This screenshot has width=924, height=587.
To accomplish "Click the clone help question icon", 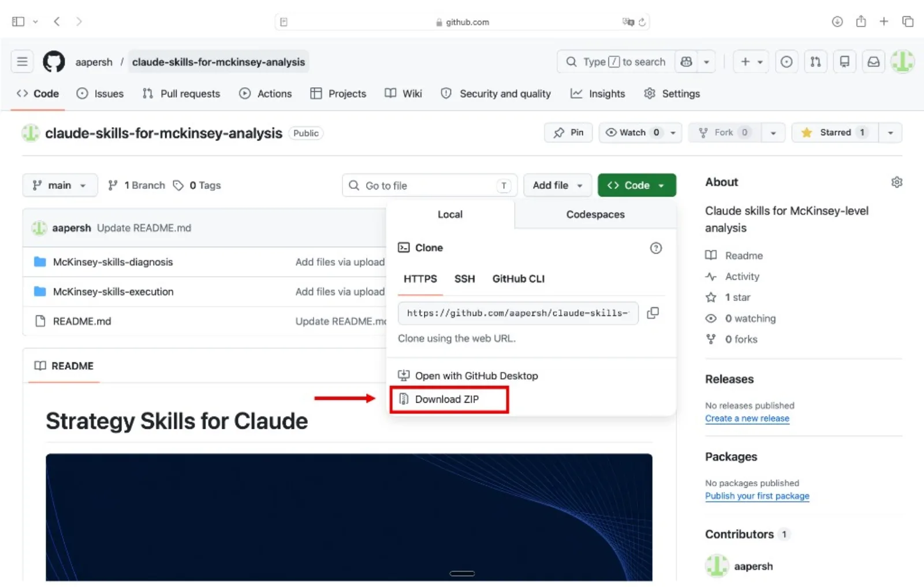I will (x=656, y=248).
